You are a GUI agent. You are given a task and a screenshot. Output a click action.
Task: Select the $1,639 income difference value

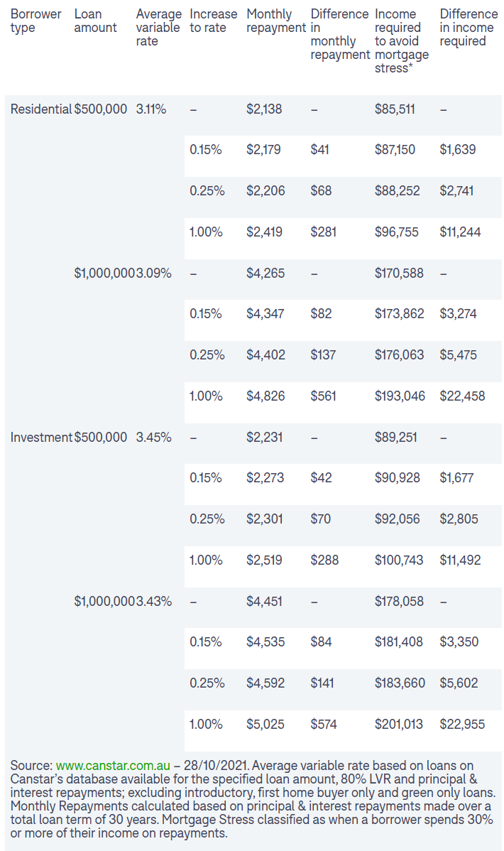(x=458, y=150)
